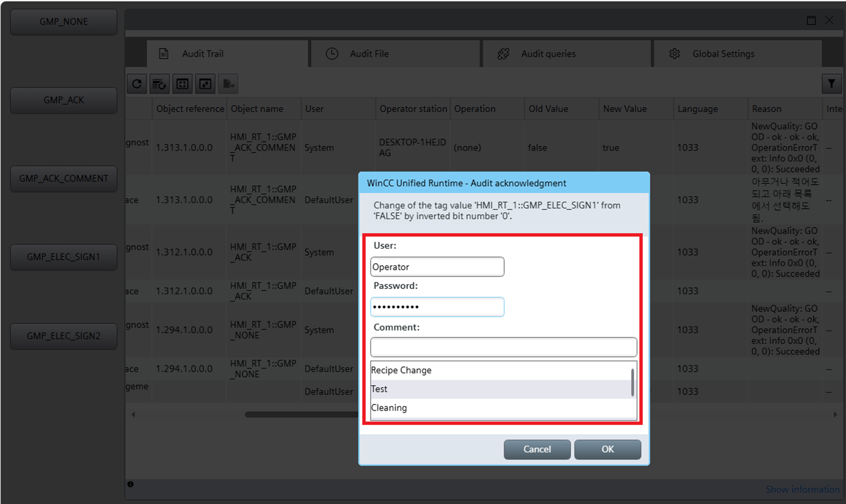
Task: Click the window swap arrows icon in the toolbar
Action: (205, 84)
